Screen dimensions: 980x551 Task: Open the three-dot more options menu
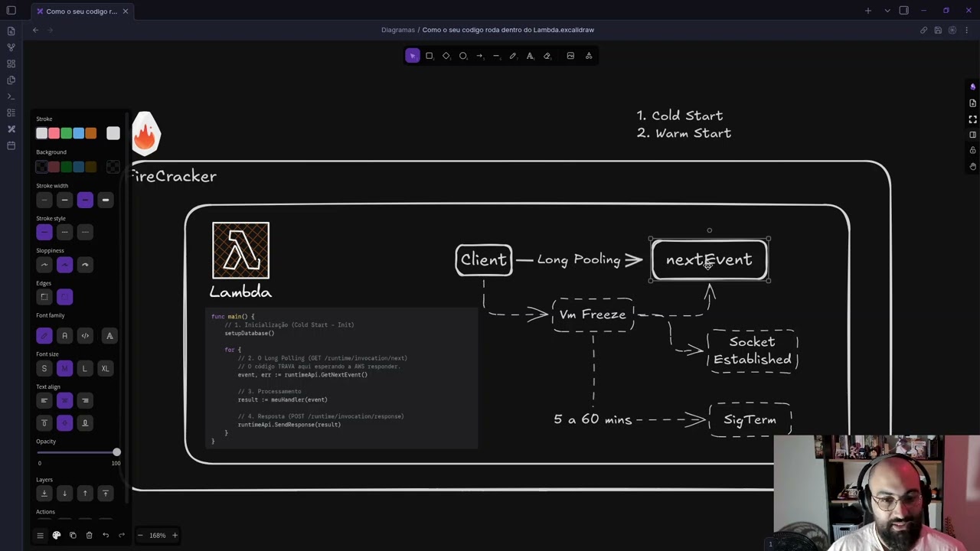tap(967, 30)
